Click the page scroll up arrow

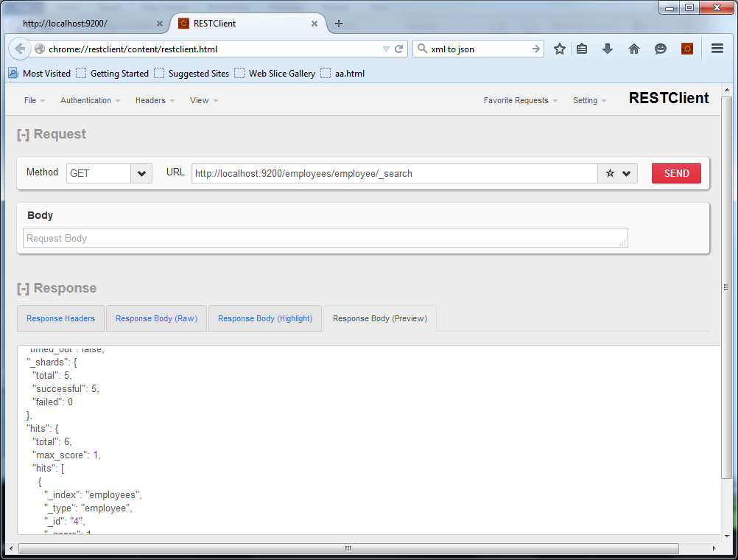click(x=727, y=89)
